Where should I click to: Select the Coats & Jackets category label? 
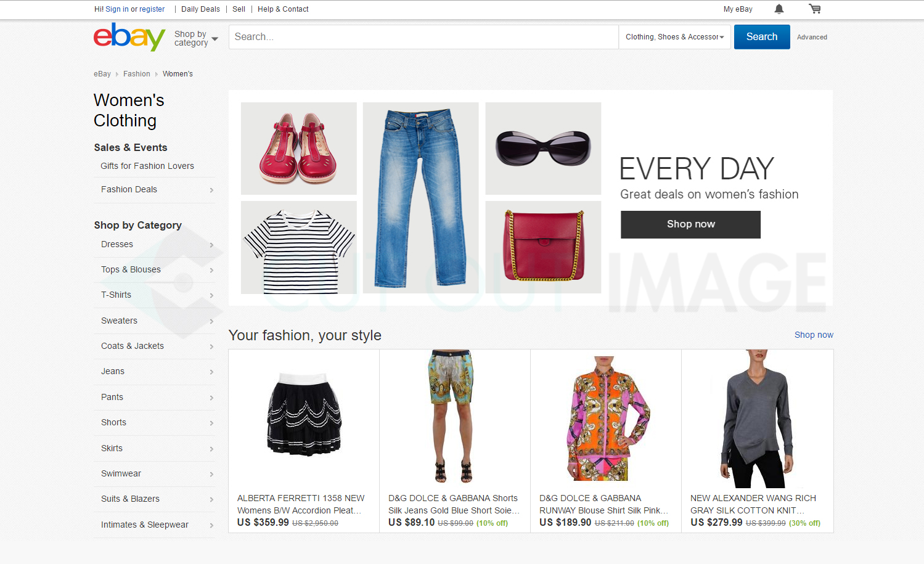click(133, 346)
